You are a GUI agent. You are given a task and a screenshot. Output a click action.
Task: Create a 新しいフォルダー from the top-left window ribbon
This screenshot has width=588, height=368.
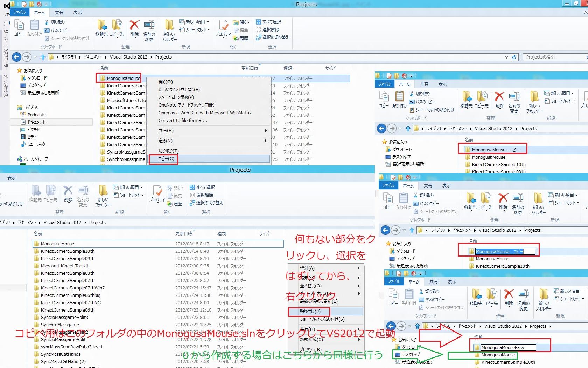click(x=169, y=30)
